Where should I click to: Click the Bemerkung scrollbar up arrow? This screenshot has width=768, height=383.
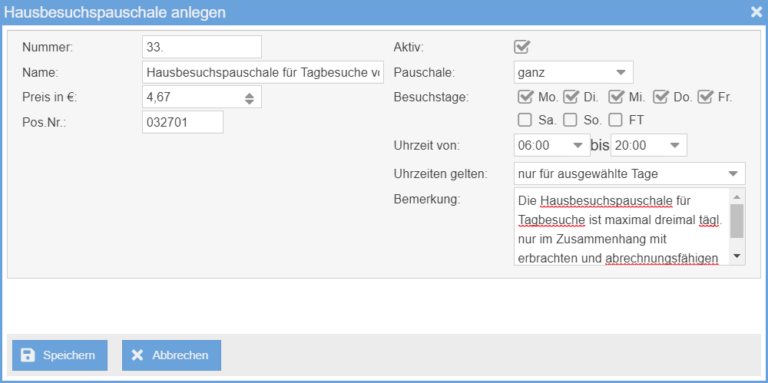click(737, 196)
